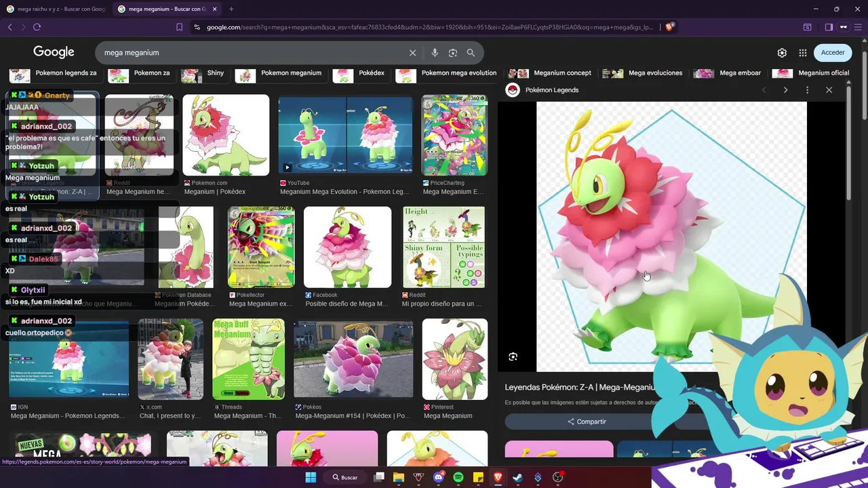Open the Pokéos Mega-Meganium #154 image
The width and height of the screenshot is (868, 488).
pyautogui.click(x=353, y=359)
